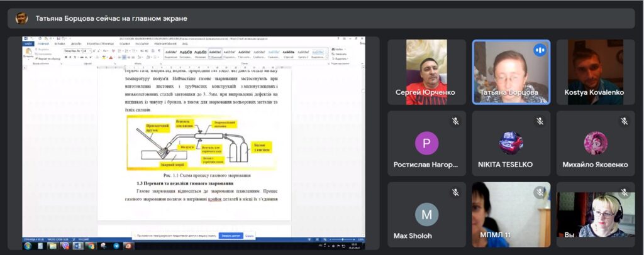Click the Windows Start button

28,246
